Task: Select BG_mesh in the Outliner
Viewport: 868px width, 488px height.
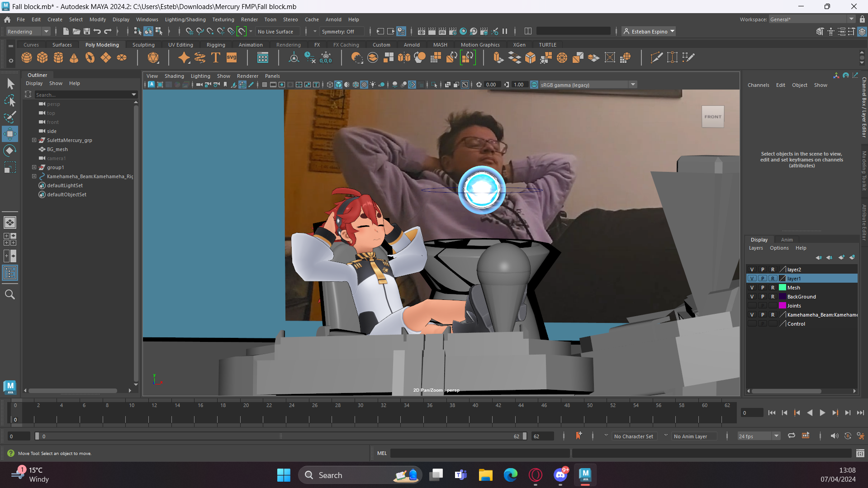Action: point(57,149)
